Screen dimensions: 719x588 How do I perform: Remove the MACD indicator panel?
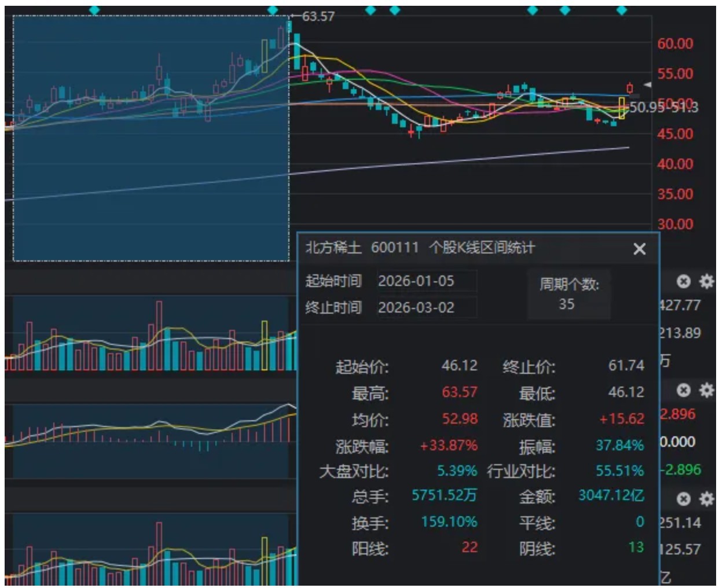[x=684, y=390]
